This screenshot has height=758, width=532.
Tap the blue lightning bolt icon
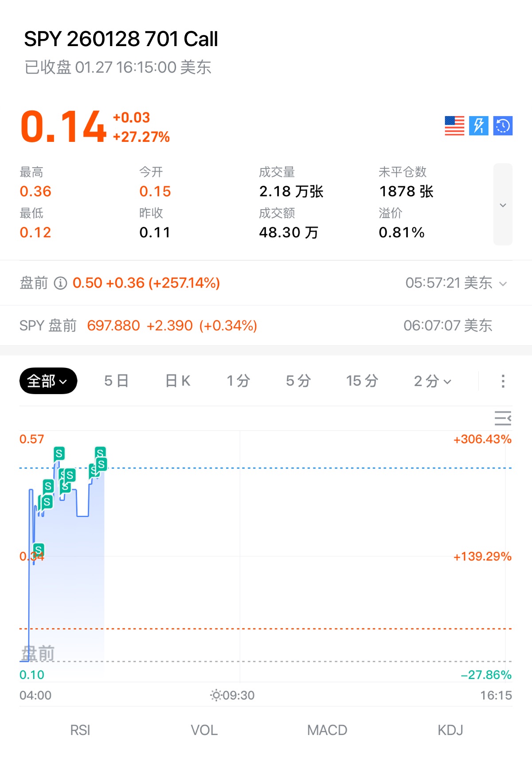[479, 126]
